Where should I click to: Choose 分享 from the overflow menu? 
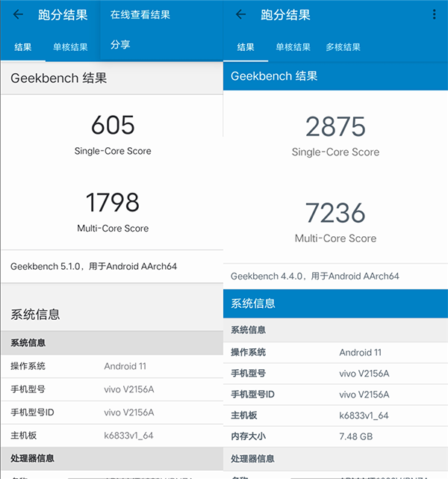click(120, 45)
